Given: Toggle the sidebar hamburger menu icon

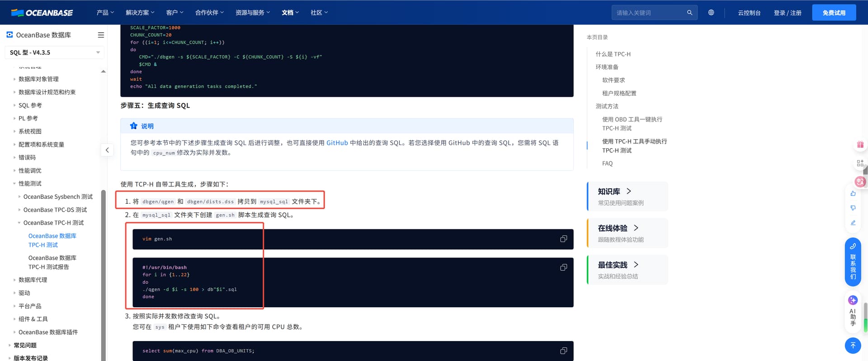Looking at the screenshot, I should tap(101, 35).
